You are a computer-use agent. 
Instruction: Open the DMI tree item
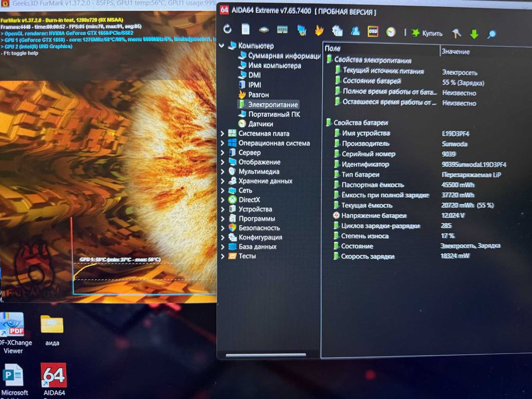click(x=250, y=75)
